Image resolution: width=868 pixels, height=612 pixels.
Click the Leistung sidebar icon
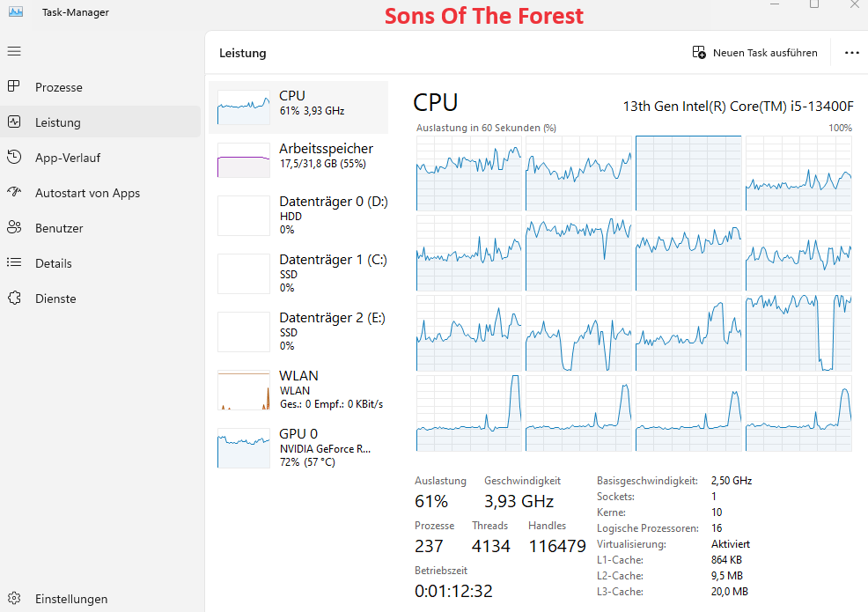(14, 122)
